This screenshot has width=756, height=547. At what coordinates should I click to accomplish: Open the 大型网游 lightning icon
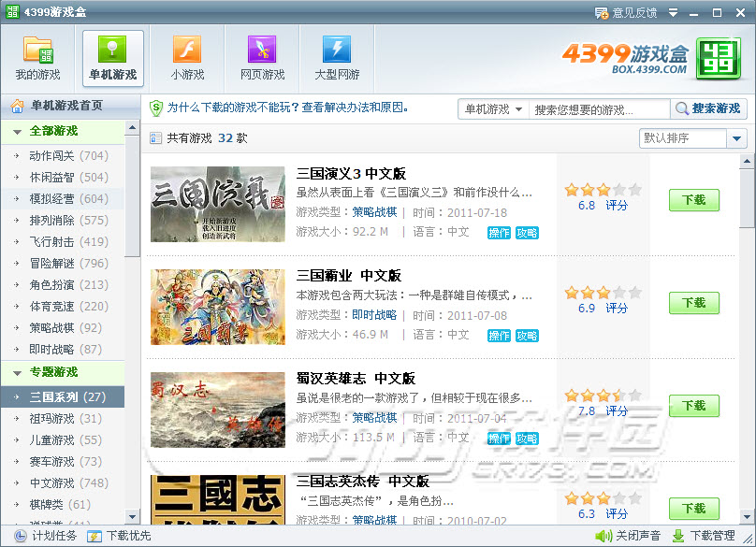337,50
